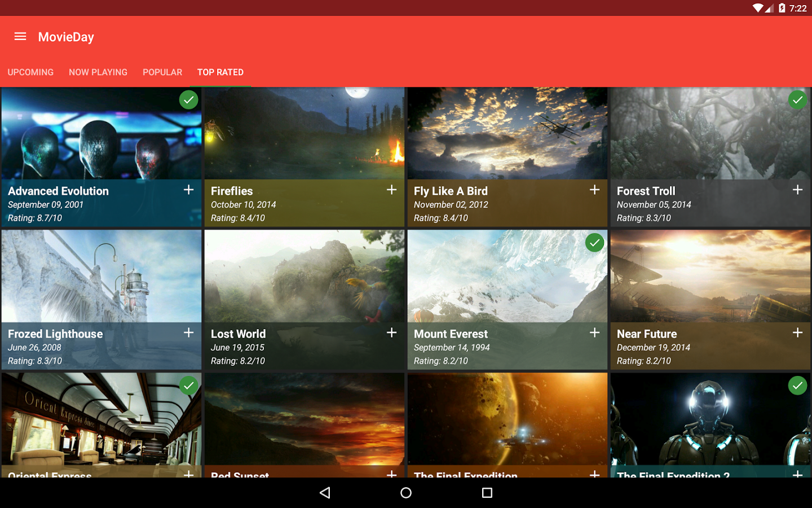
Task: Tap the plus icon on Near Future
Action: pyautogui.click(x=798, y=332)
